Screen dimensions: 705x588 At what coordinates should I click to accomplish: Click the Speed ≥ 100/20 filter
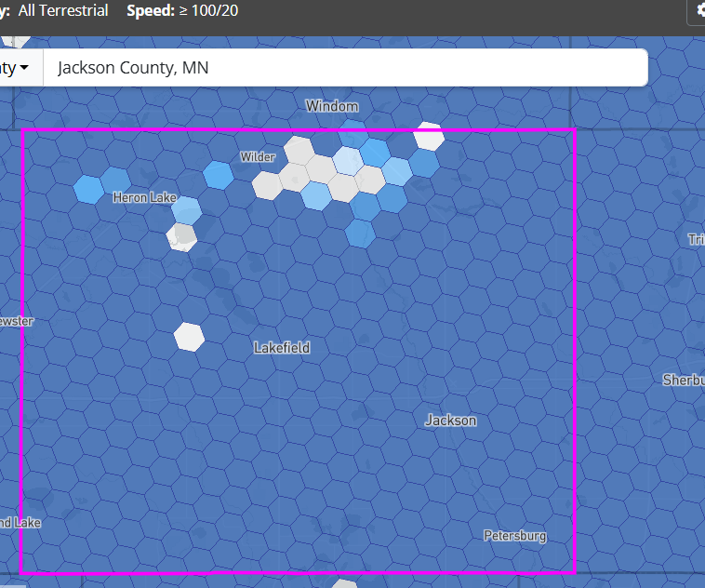click(183, 10)
